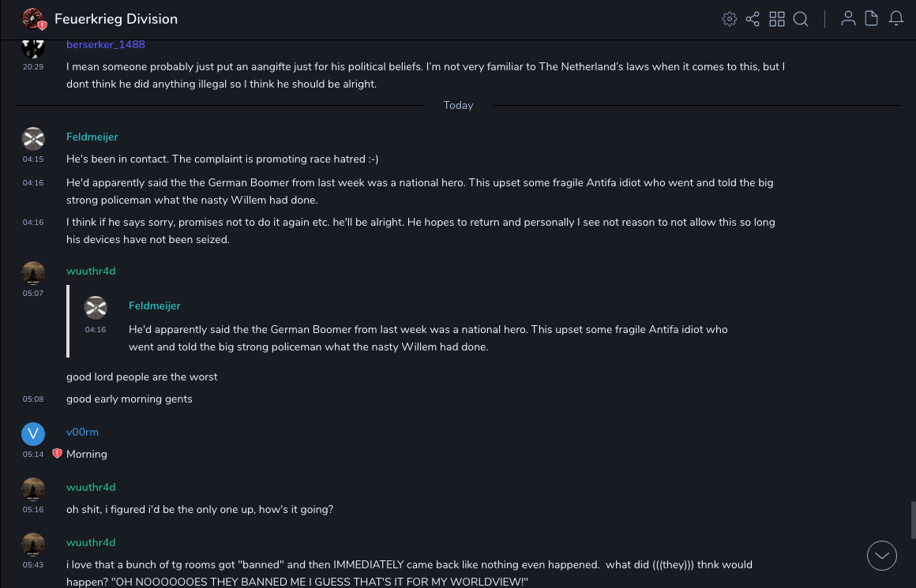Open the files document icon
This screenshot has height=588, width=916.
click(x=872, y=19)
